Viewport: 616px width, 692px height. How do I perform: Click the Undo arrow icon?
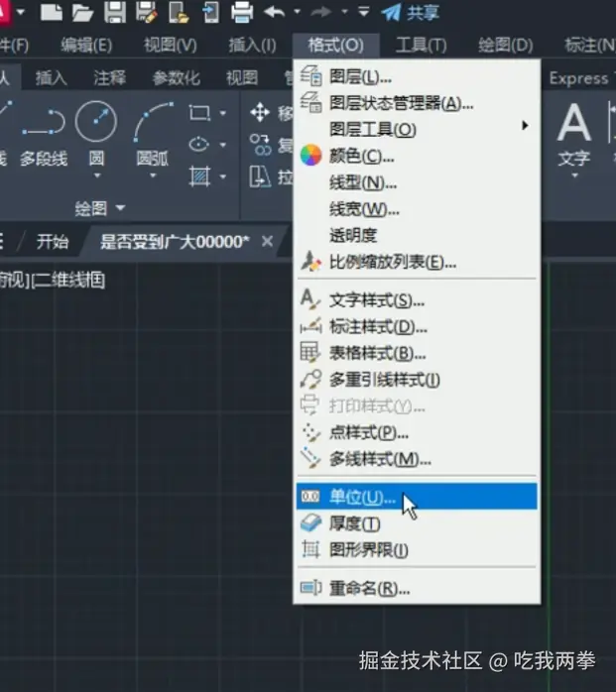275,12
